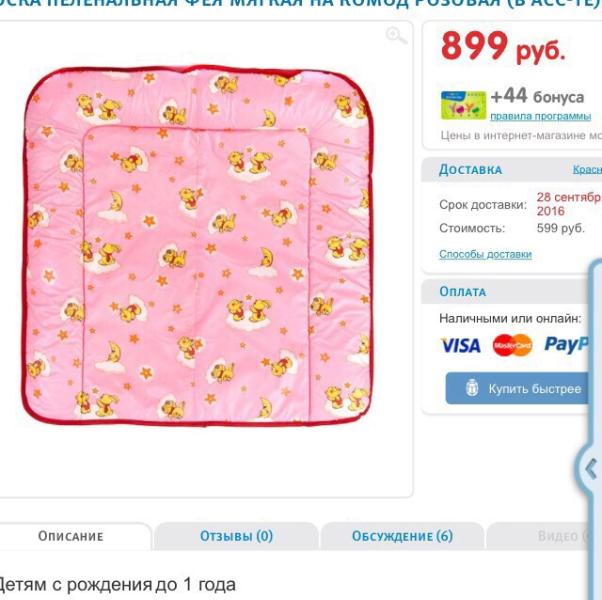
Task: Click the VISA payment logo
Action: click(x=461, y=345)
